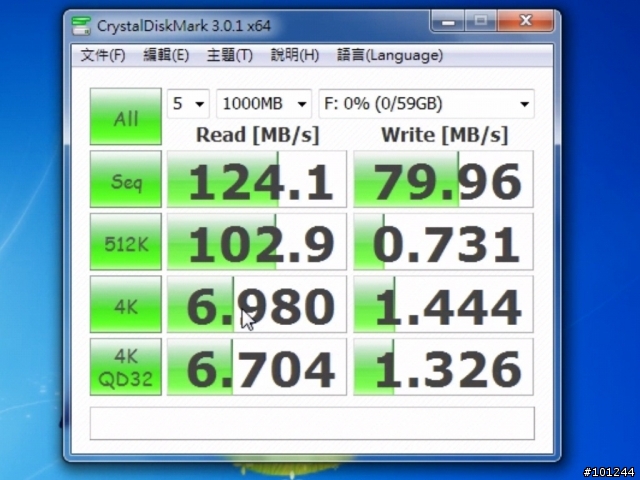Viewport: 640px width, 480px height.
Task: Expand the F: drive selection dropdown
Action: coord(427,104)
